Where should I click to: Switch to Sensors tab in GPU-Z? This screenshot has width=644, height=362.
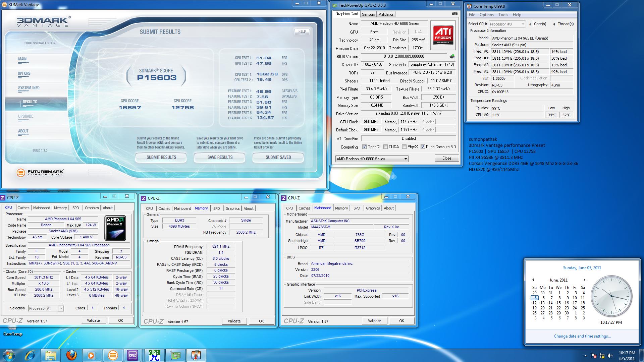coord(368,14)
